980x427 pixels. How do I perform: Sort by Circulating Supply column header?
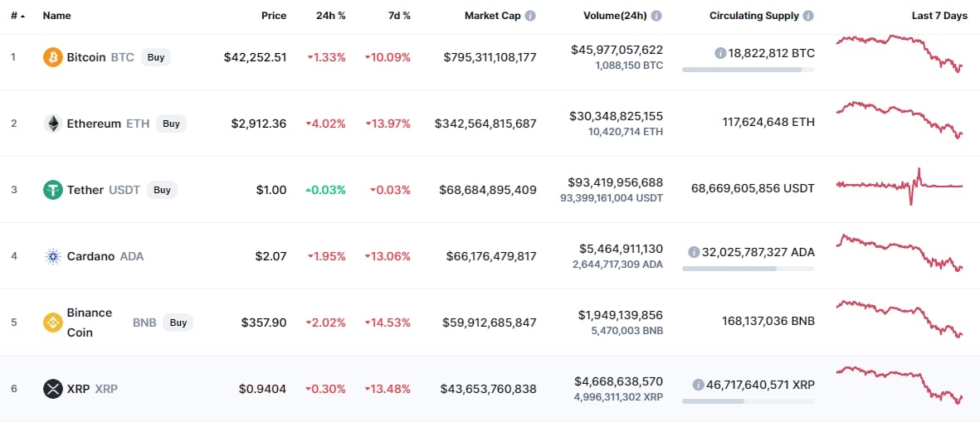point(753,16)
